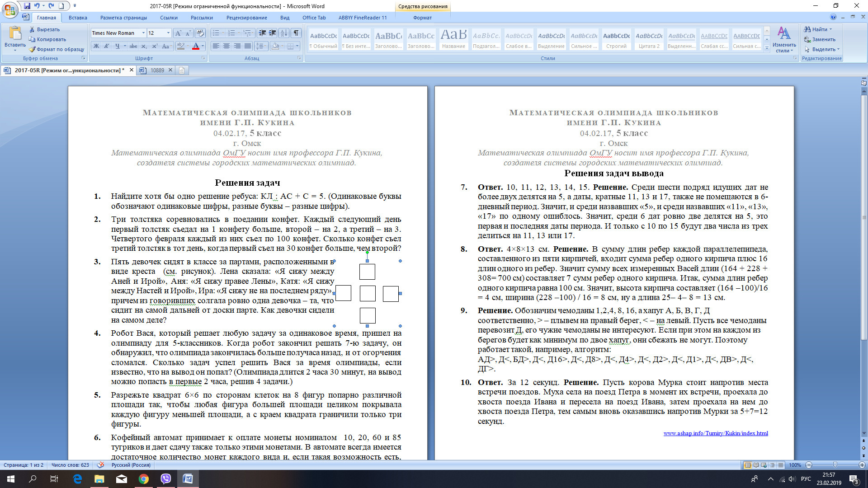Switch to Web Layout view in status bar

pyautogui.click(x=764, y=465)
